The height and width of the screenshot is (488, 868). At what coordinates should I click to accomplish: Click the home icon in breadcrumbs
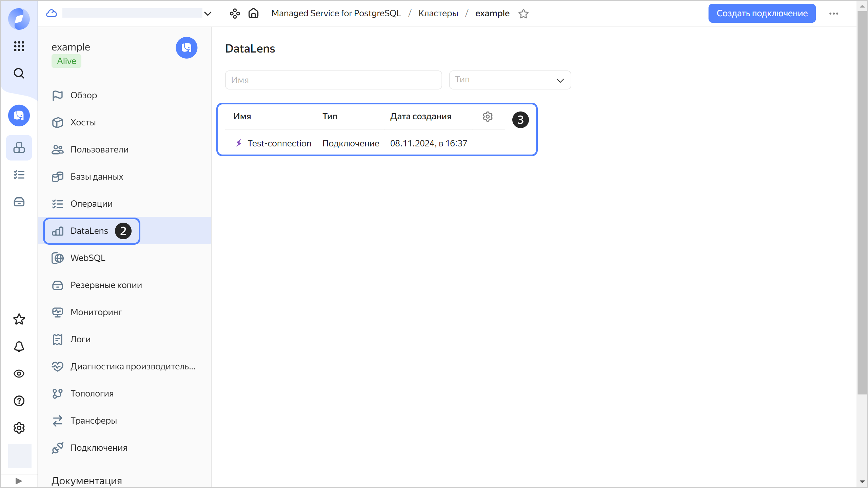tap(253, 14)
